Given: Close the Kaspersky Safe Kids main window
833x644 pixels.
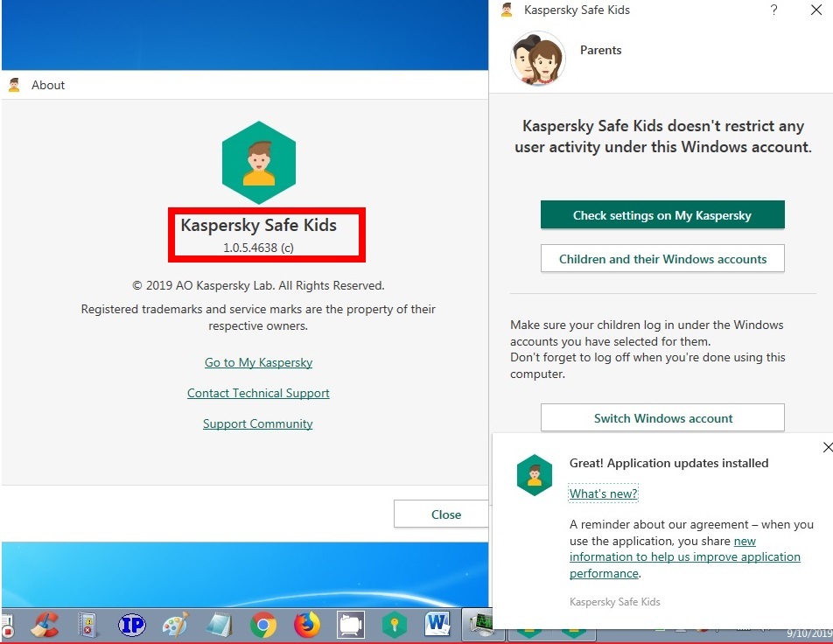Looking at the screenshot, I should click(816, 10).
